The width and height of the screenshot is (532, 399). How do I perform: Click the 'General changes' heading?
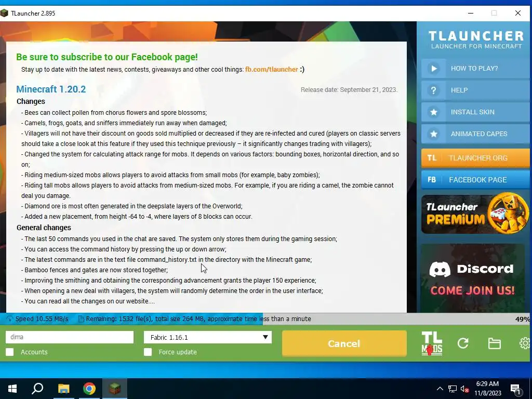pyautogui.click(x=44, y=228)
